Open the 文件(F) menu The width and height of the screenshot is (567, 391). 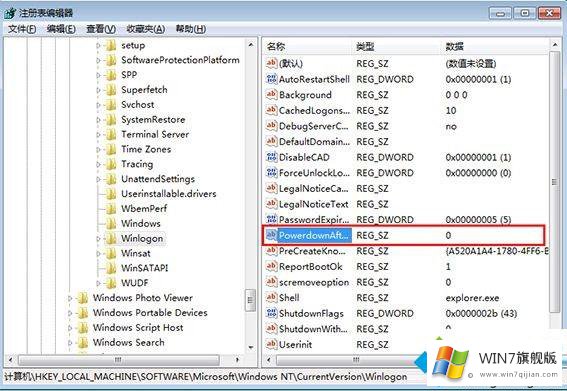pyautogui.click(x=22, y=29)
